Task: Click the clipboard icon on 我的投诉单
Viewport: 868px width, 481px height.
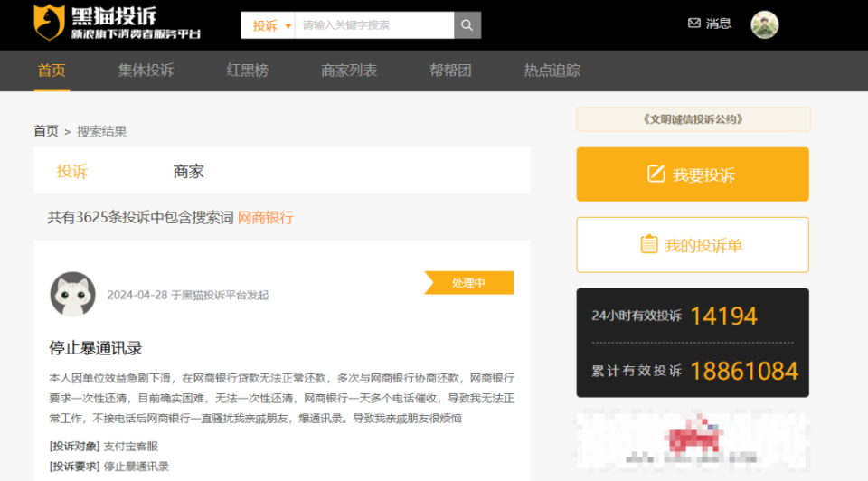Action: pos(649,244)
